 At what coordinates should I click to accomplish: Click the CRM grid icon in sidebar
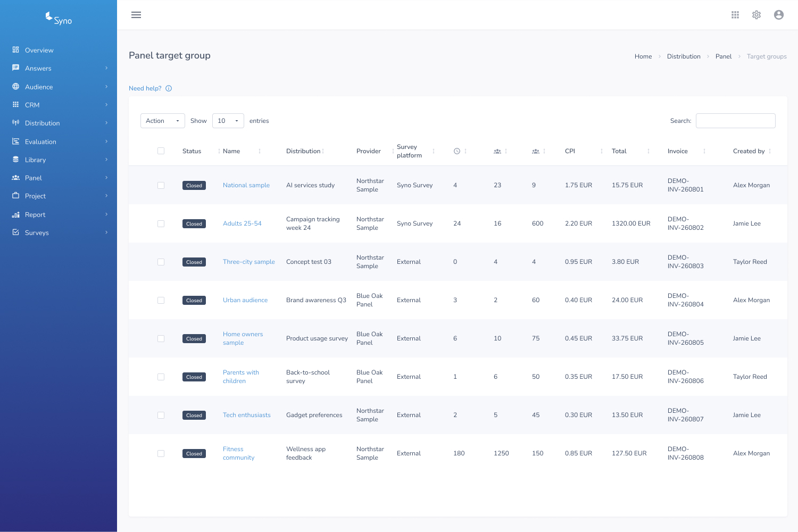point(16,105)
